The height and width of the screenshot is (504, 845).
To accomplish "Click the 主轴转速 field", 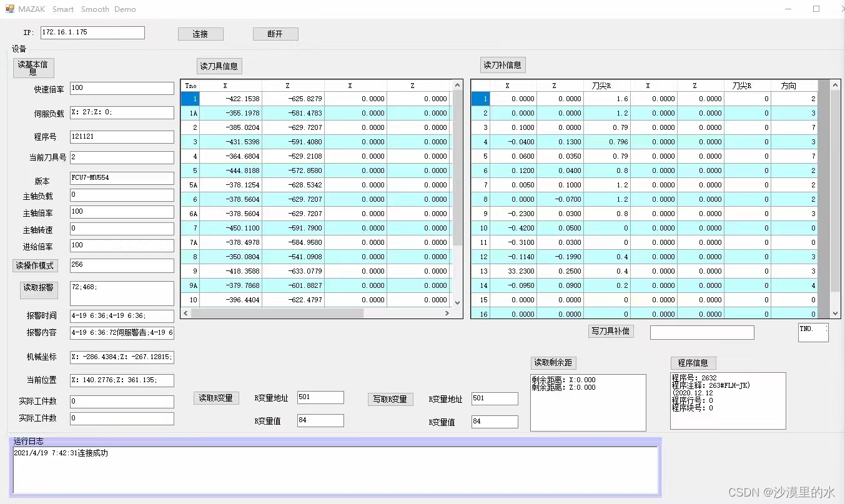I will coord(122,229).
